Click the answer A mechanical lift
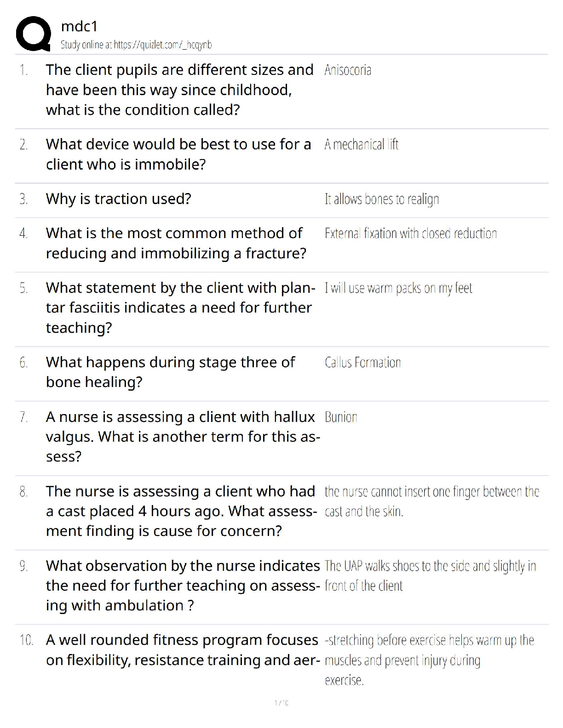This screenshot has height=728, width=563. click(x=362, y=145)
